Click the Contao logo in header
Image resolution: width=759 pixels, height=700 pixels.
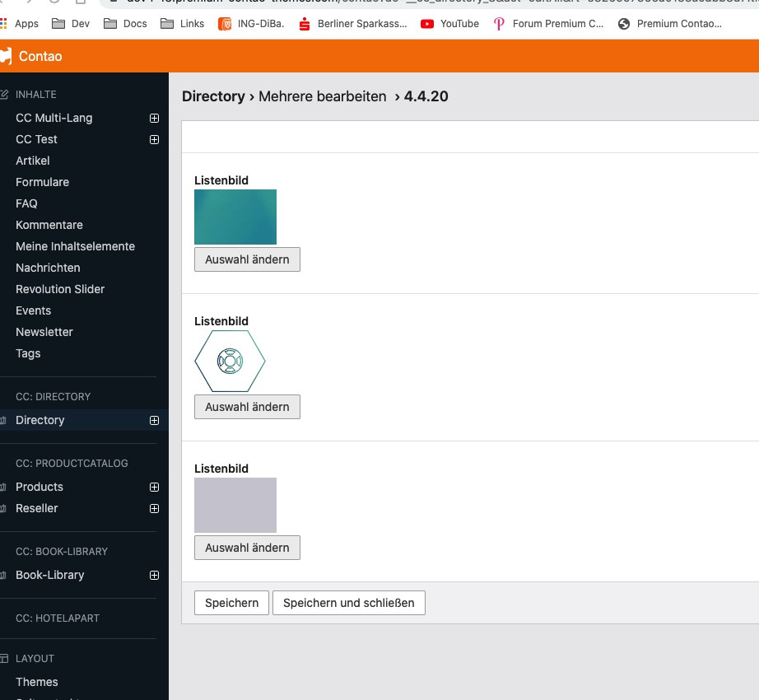[7, 57]
